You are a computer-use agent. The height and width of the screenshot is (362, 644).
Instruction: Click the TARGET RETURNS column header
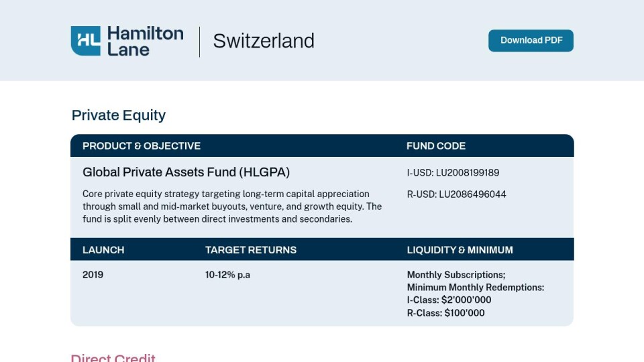[x=250, y=250]
